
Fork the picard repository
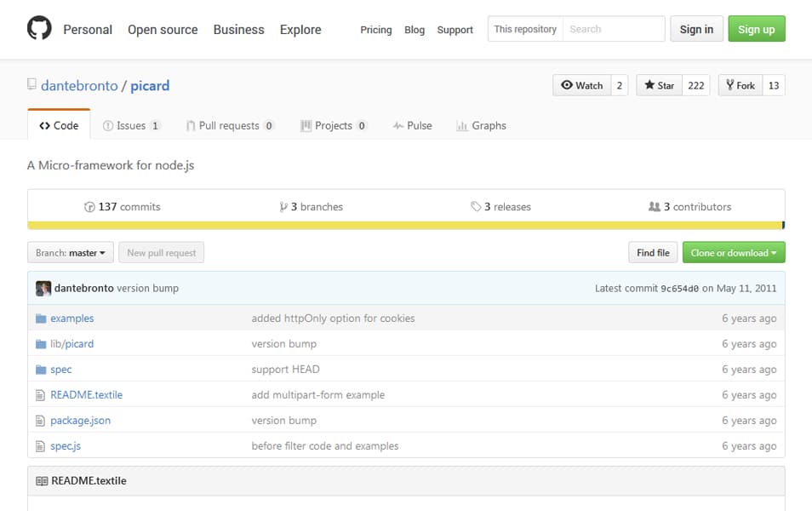pos(740,85)
